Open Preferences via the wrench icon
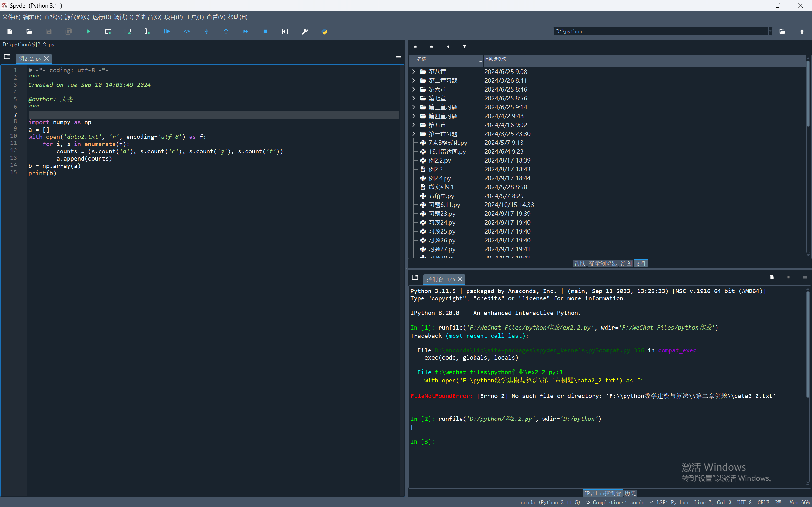The height and width of the screenshot is (507, 812). [305, 31]
